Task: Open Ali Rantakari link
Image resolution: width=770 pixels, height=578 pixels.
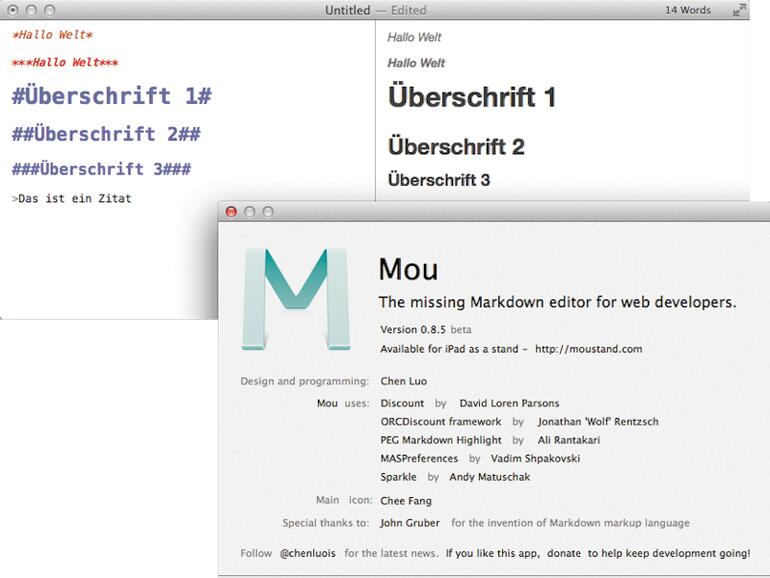Action: tap(568, 440)
